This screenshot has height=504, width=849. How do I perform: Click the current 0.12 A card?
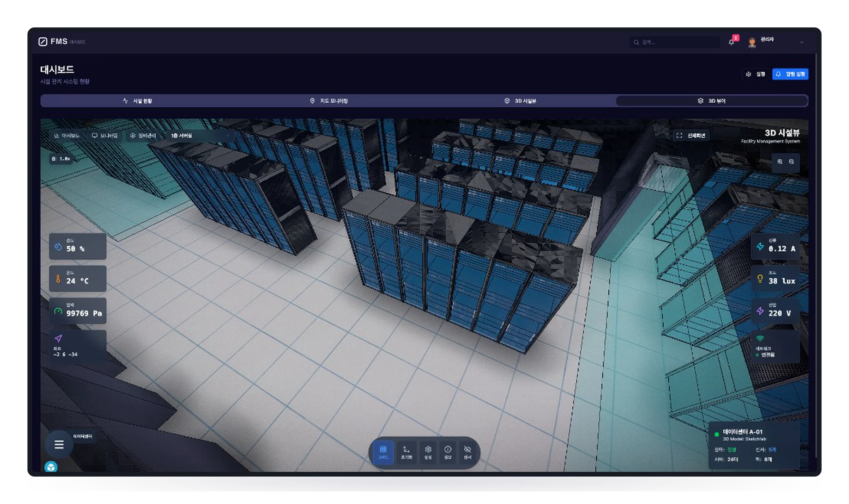(775, 246)
